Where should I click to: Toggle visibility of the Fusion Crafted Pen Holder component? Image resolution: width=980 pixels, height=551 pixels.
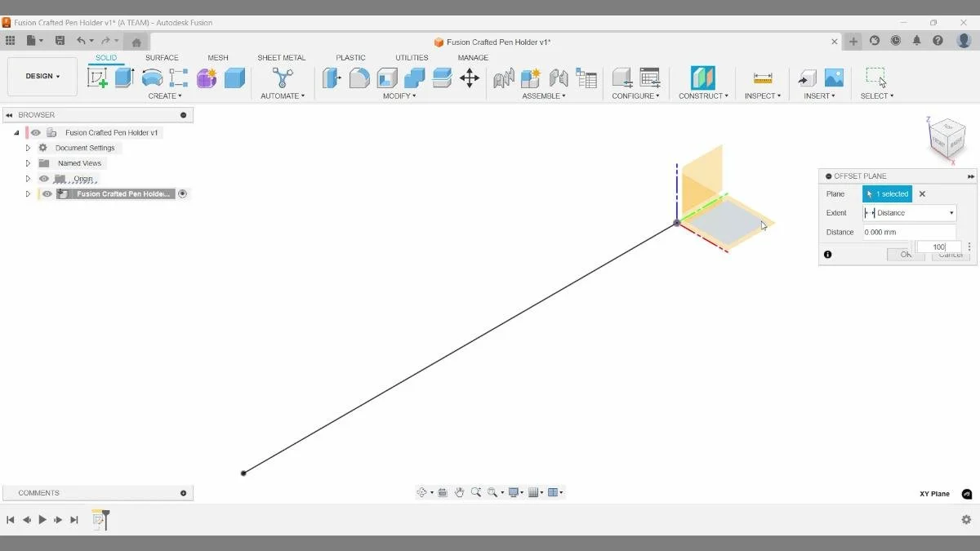[47, 193]
